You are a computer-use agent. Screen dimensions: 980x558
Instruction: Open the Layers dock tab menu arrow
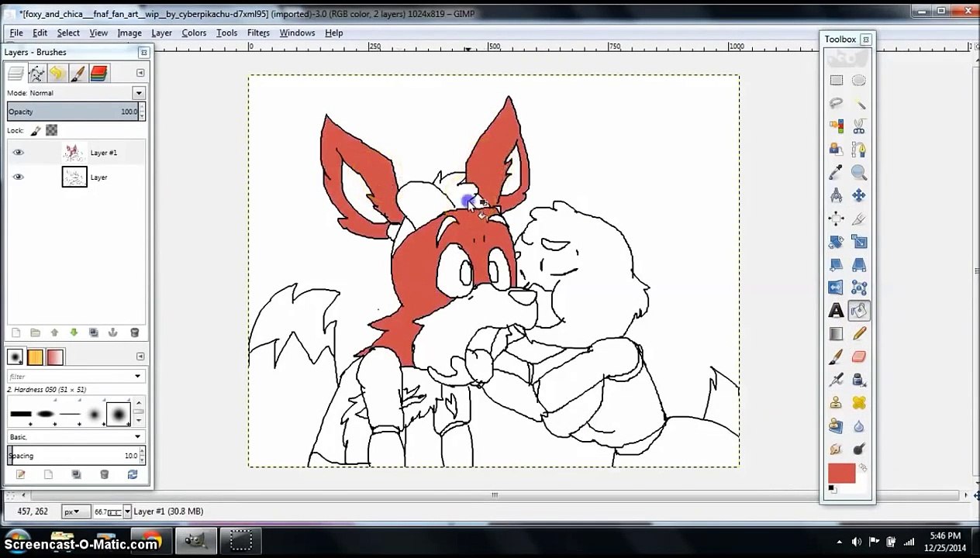coord(140,73)
